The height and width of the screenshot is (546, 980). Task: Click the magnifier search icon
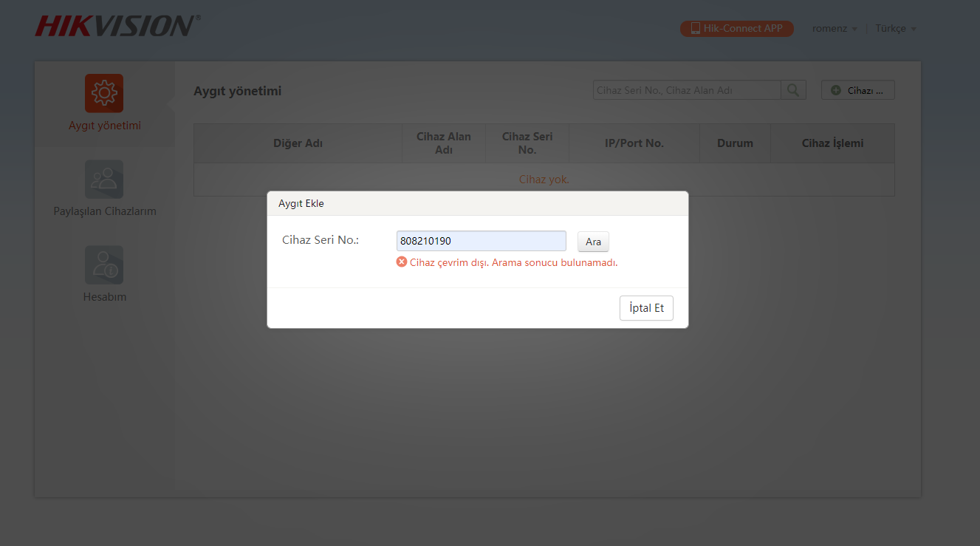tap(792, 90)
